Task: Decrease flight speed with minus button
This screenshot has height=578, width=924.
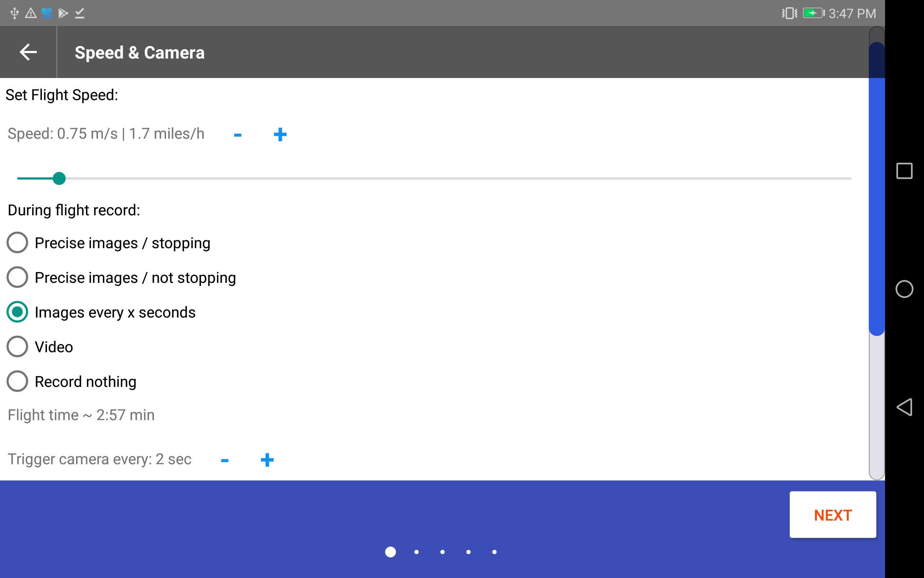Action: (x=237, y=134)
